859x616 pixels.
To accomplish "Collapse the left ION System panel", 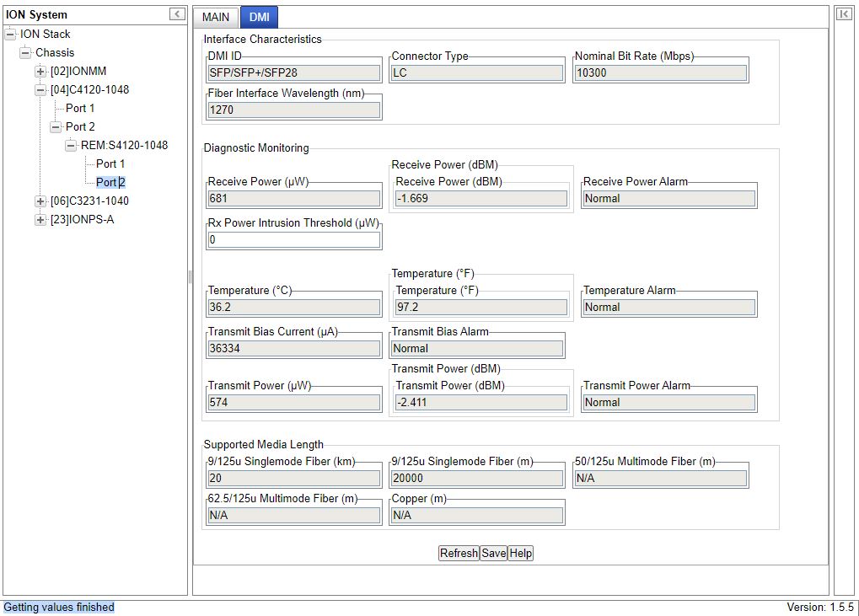I will click(177, 13).
